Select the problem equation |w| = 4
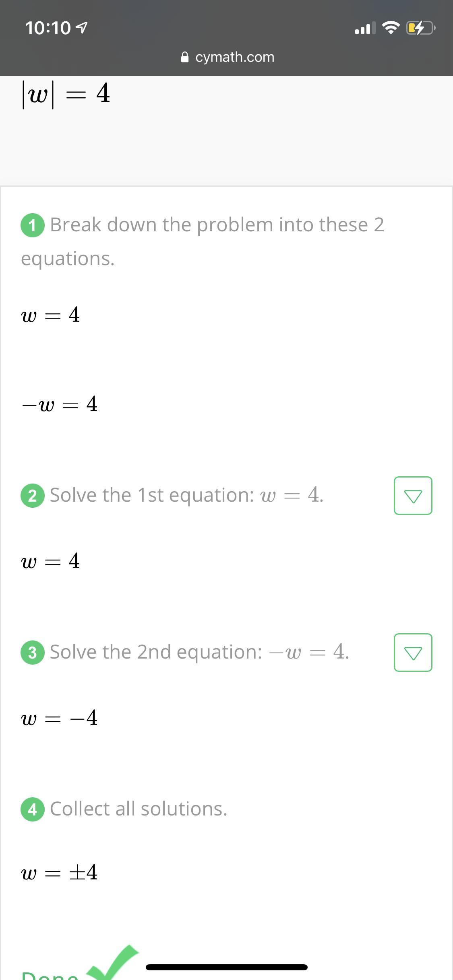The image size is (453, 980). [66, 94]
